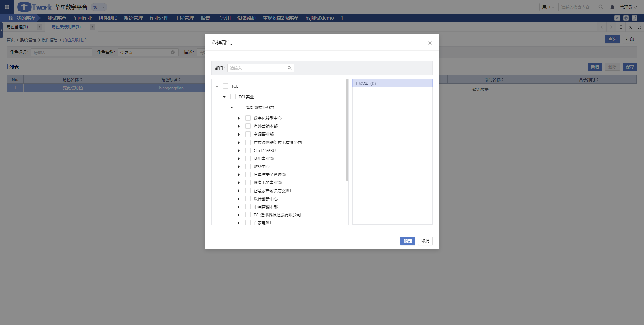This screenshot has height=325, width=644.
Task: Click the bookmark icon in tab bar
Action: click(x=621, y=27)
